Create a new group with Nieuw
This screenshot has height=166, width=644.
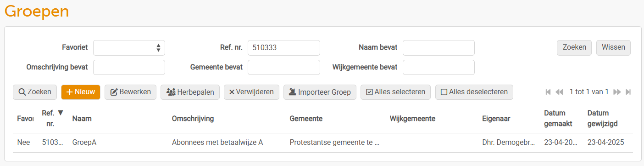click(81, 92)
